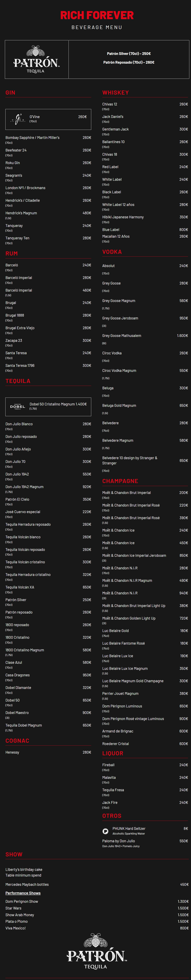Click the Mercedes Maybach bottles show item
The width and height of the screenshot is (191, 980).
27,884
